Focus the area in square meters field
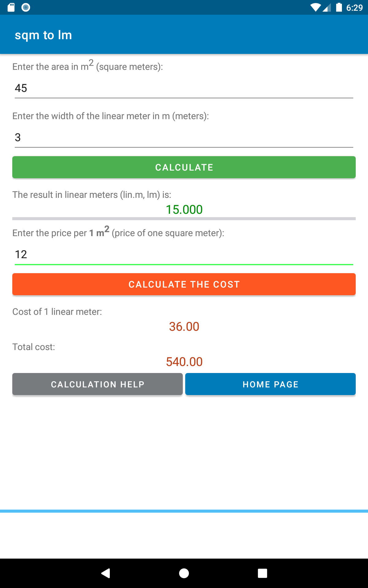 pyautogui.click(x=184, y=88)
